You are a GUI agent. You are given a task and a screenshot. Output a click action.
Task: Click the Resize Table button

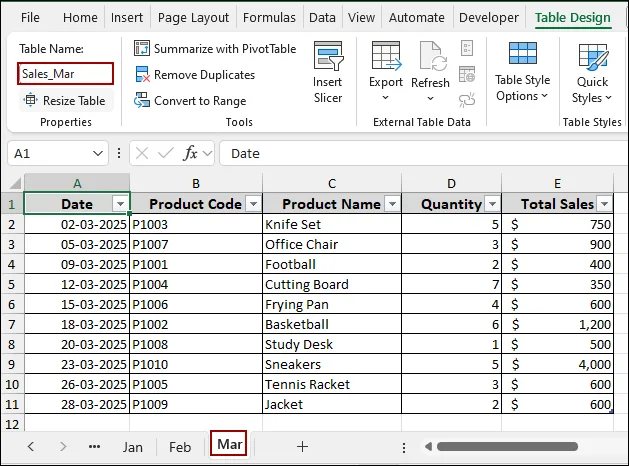click(x=65, y=100)
